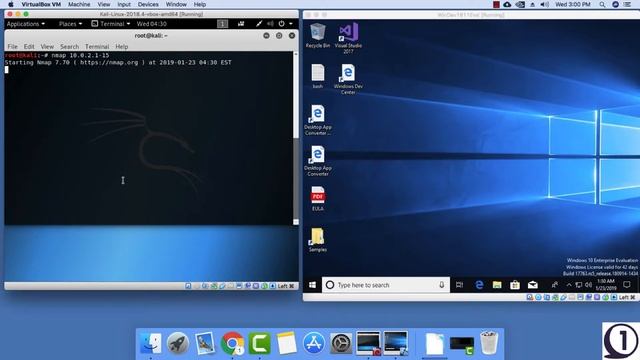
Task: Show hidden icons chevron in Windows tray
Action: [569, 285]
